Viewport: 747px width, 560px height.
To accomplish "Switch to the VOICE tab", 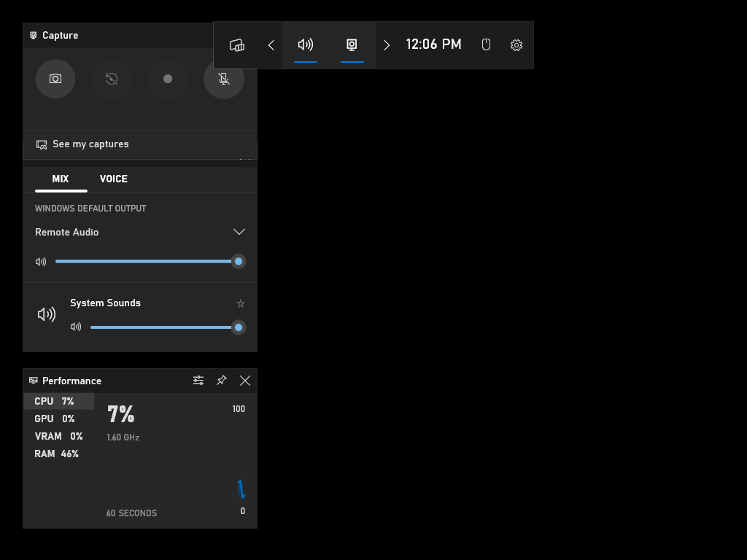I will (114, 179).
